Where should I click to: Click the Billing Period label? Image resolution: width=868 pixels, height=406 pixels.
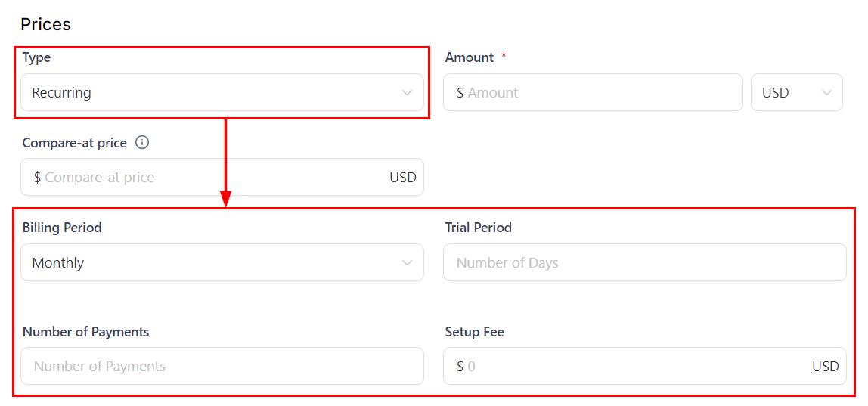pos(62,228)
